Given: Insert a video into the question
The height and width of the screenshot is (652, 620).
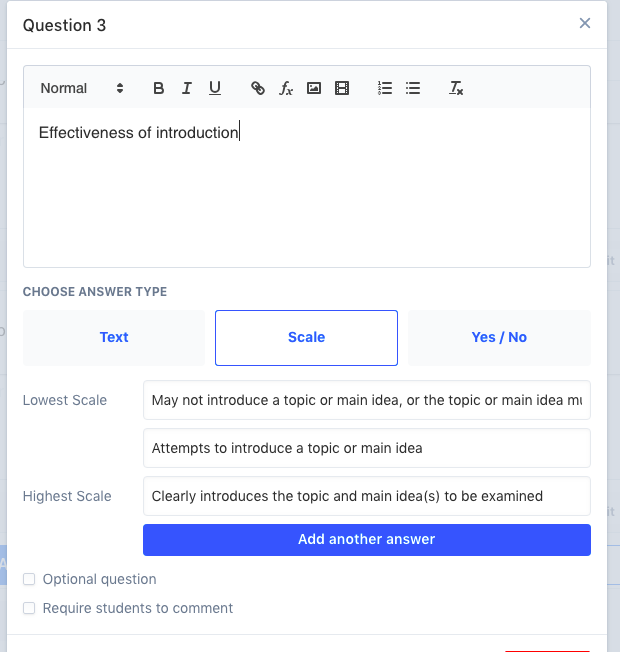Looking at the screenshot, I should click(x=342, y=88).
